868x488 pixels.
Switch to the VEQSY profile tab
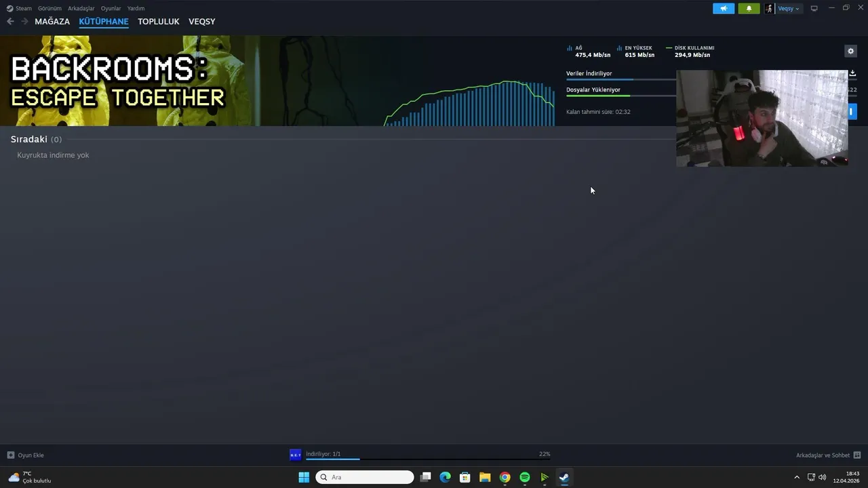(x=202, y=22)
